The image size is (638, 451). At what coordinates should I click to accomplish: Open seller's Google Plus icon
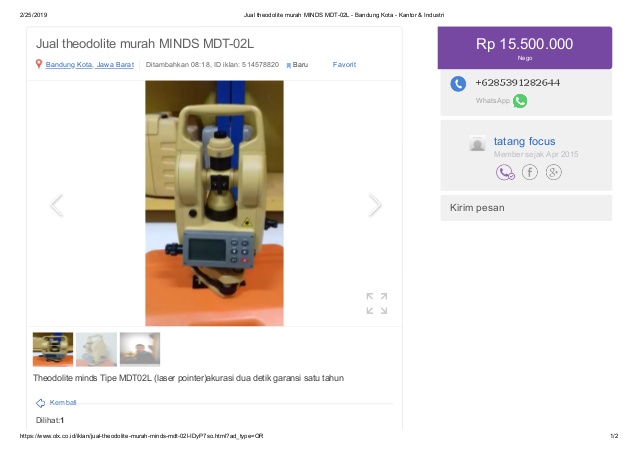click(553, 172)
